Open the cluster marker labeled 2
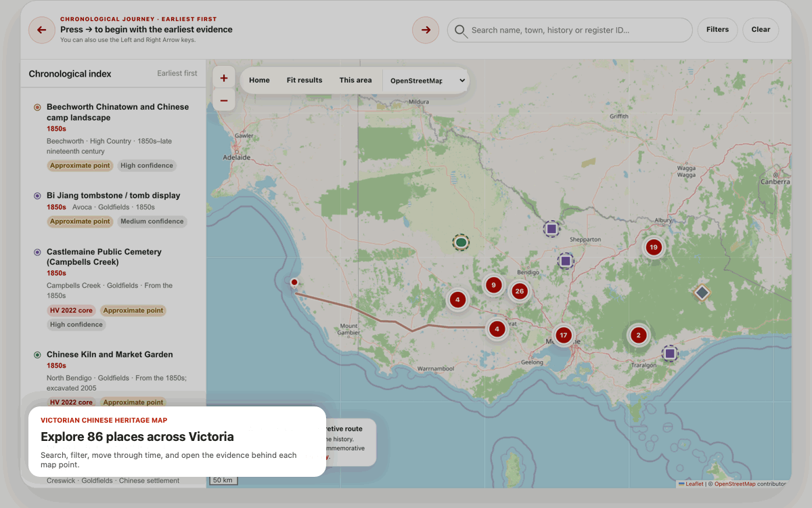 638,335
